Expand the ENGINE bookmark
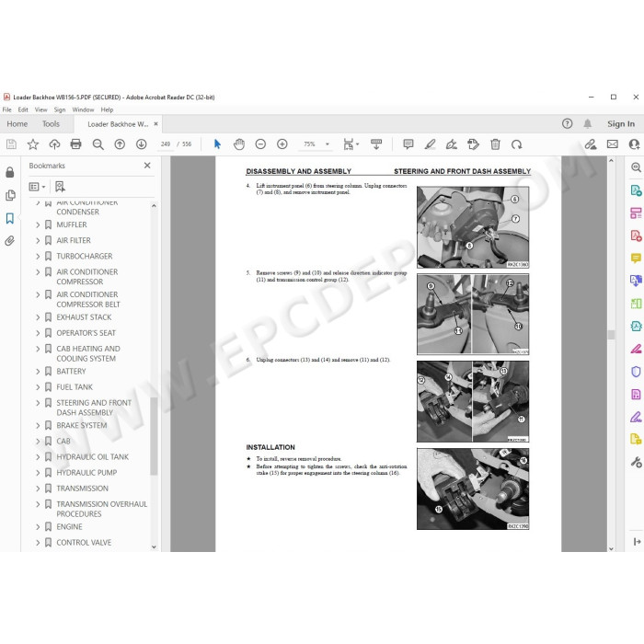The width and height of the screenshot is (644, 644). 38,527
